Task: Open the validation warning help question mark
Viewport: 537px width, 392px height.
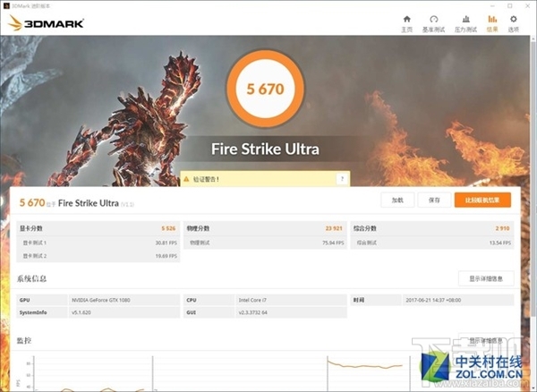Action: pos(342,179)
